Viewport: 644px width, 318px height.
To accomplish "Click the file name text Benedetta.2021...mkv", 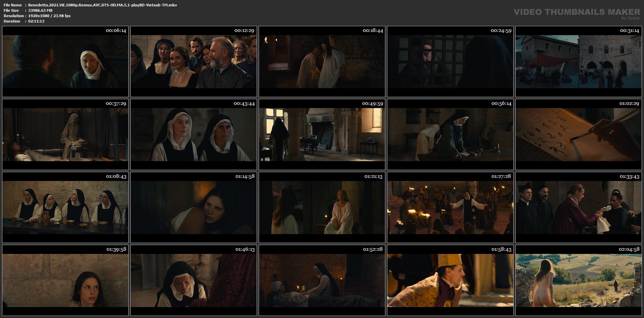I will [102, 5].
